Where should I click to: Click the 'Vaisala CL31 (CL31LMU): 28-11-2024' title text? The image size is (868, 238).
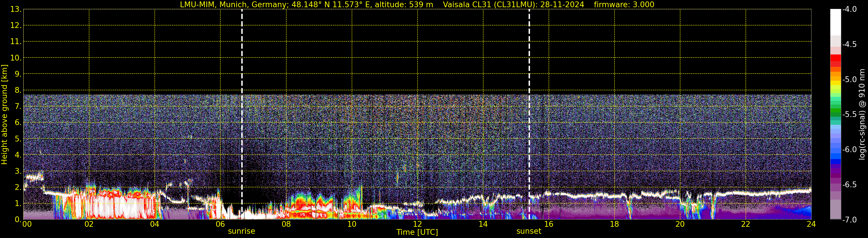pos(513,5)
